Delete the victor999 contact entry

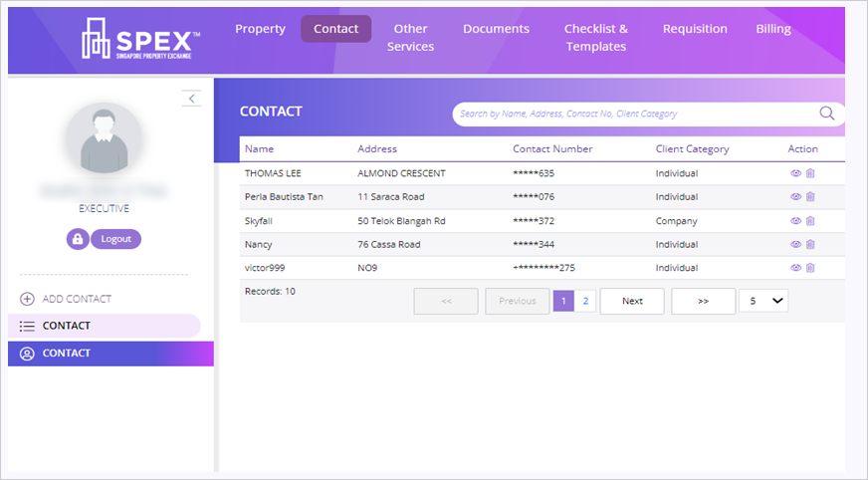click(x=810, y=268)
